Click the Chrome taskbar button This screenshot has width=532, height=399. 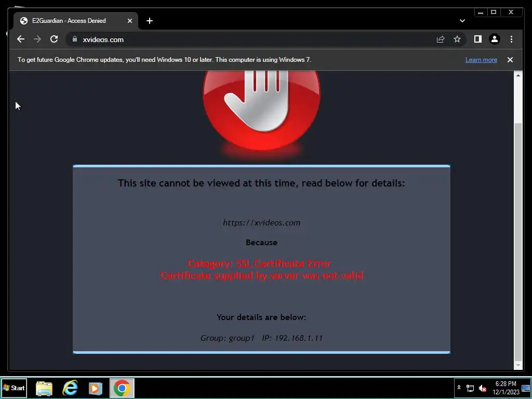pyautogui.click(x=122, y=388)
